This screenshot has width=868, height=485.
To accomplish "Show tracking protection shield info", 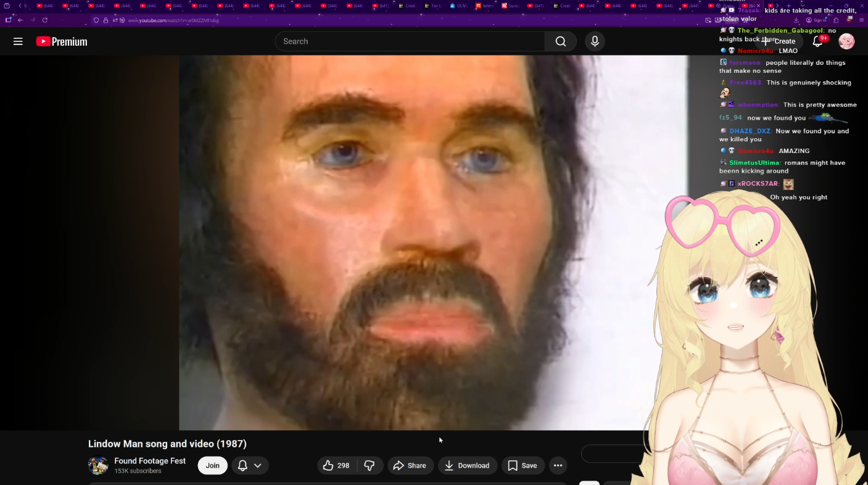I will point(96,20).
